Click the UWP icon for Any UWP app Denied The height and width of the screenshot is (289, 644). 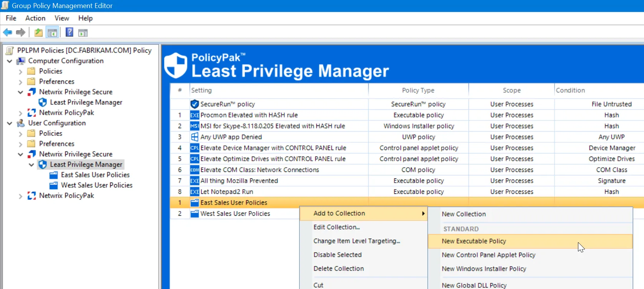point(195,137)
